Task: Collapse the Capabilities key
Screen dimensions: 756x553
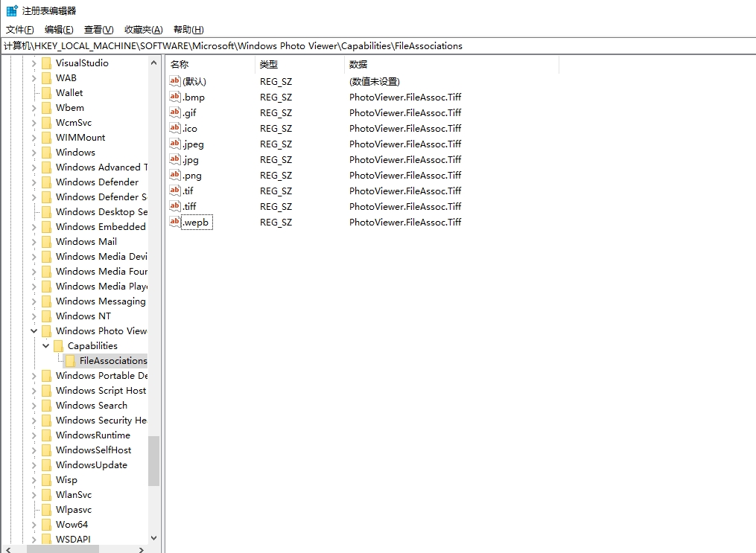Action: (x=45, y=346)
